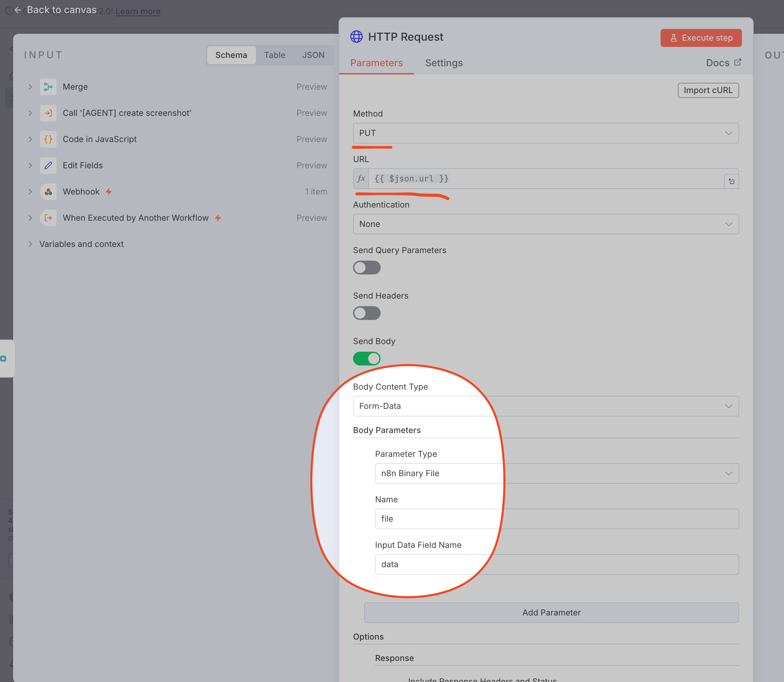Click the Webhook node icon
This screenshot has height=682, width=784.
(x=48, y=192)
